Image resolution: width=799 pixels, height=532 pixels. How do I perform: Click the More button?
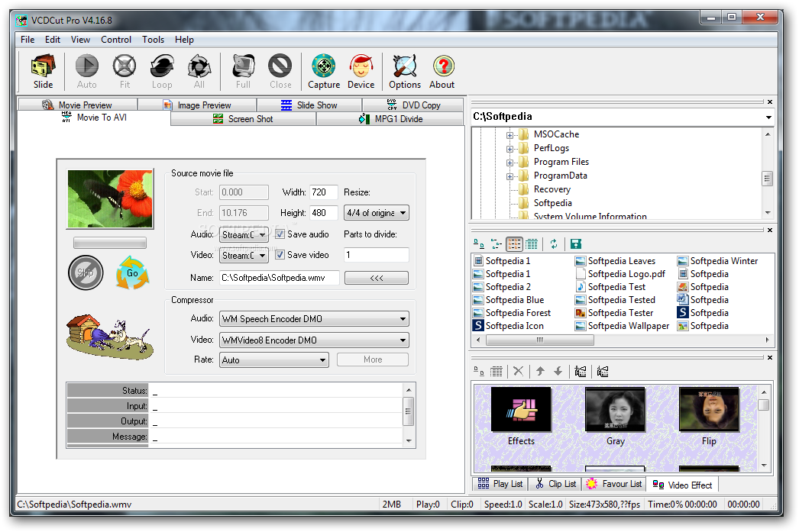tap(373, 360)
